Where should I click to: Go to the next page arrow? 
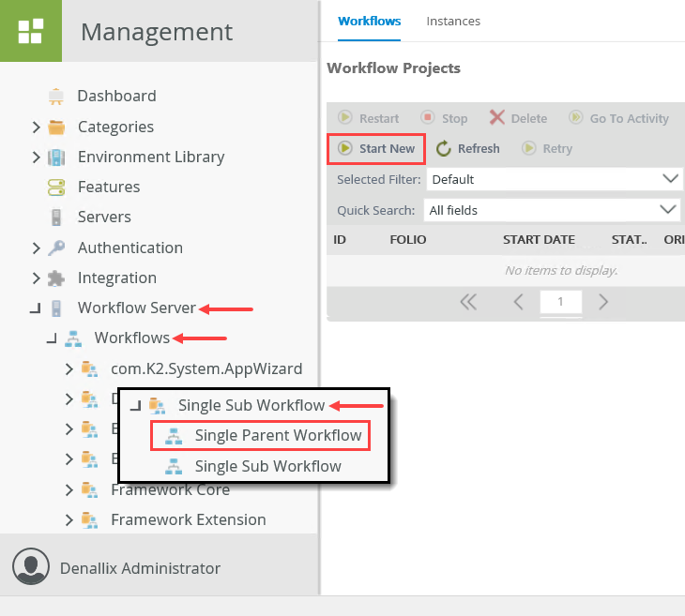point(603,302)
